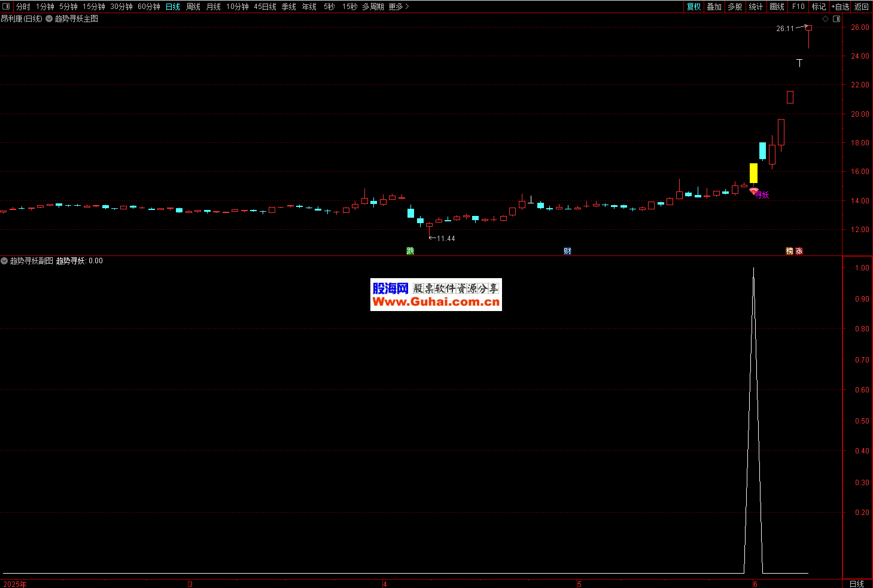Select the 1分钟 period tab
This screenshot has height=588, width=873.
[x=45, y=7]
